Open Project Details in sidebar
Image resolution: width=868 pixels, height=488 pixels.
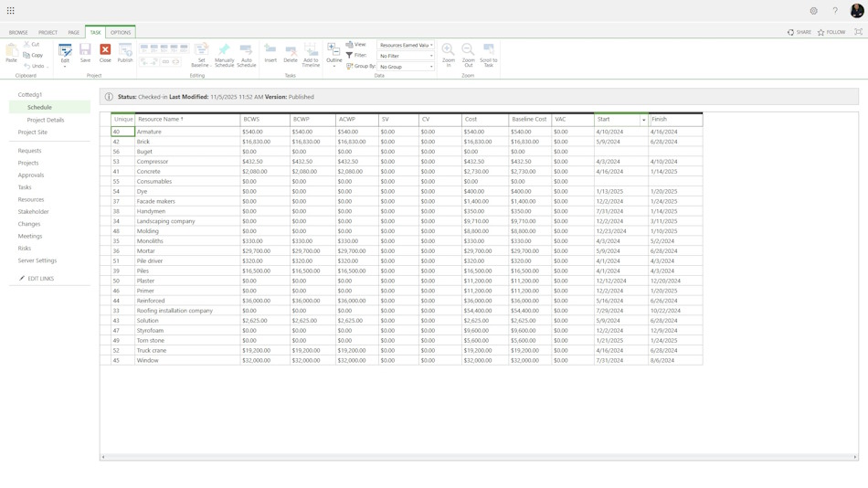46,120
